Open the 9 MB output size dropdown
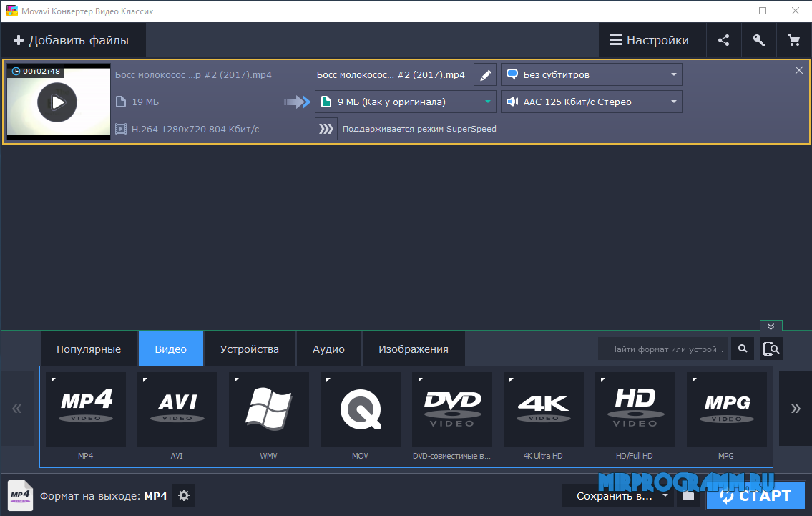Image resolution: width=812 pixels, height=516 pixels. tap(405, 102)
